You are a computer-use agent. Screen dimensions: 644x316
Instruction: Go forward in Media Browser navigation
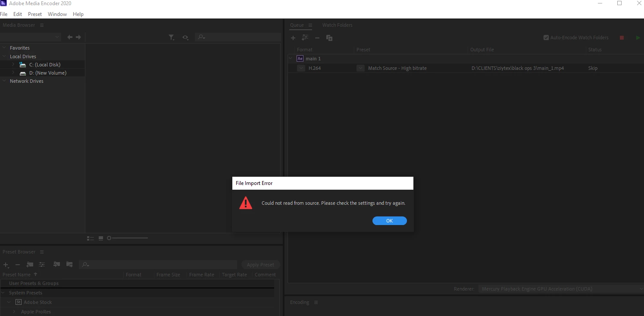[78, 38]
